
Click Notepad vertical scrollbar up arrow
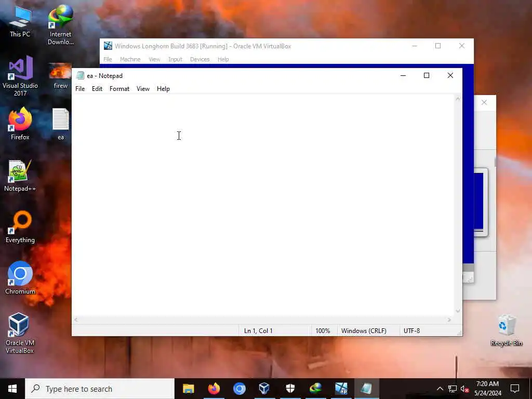coord(458,99)
